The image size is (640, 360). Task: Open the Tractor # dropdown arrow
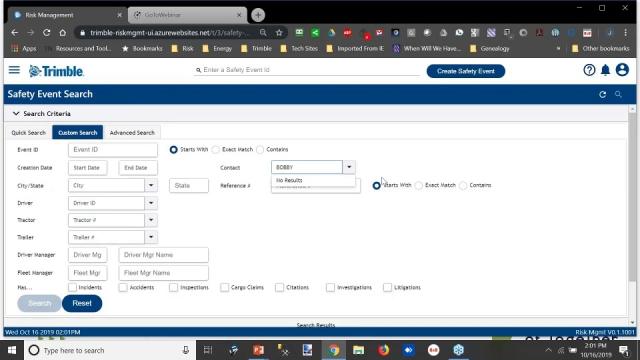click(151, 220)
